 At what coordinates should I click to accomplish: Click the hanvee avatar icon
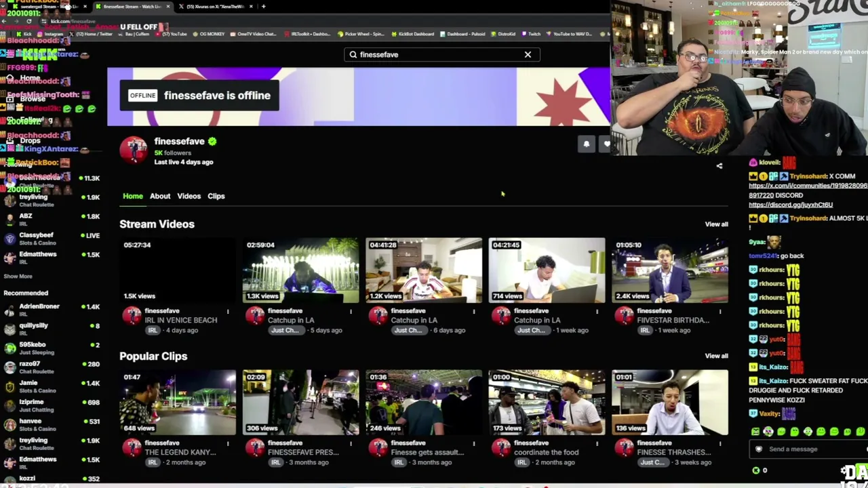point(9,425)
